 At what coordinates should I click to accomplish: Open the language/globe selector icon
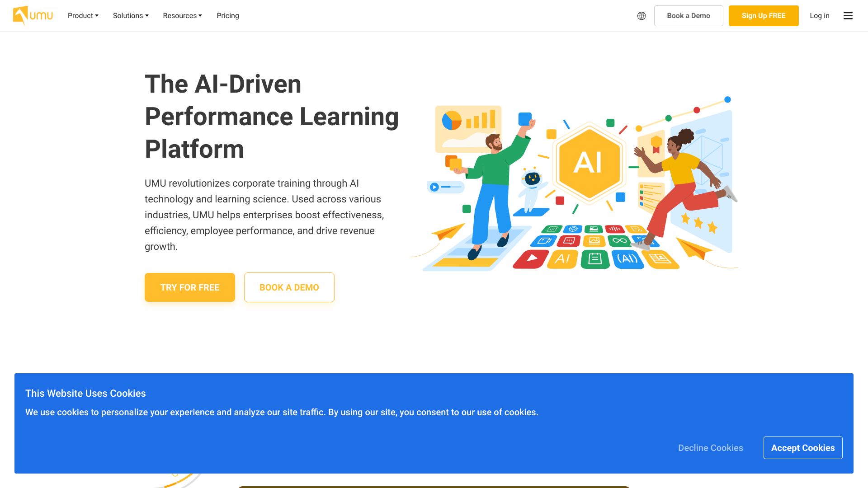point(641,15)
